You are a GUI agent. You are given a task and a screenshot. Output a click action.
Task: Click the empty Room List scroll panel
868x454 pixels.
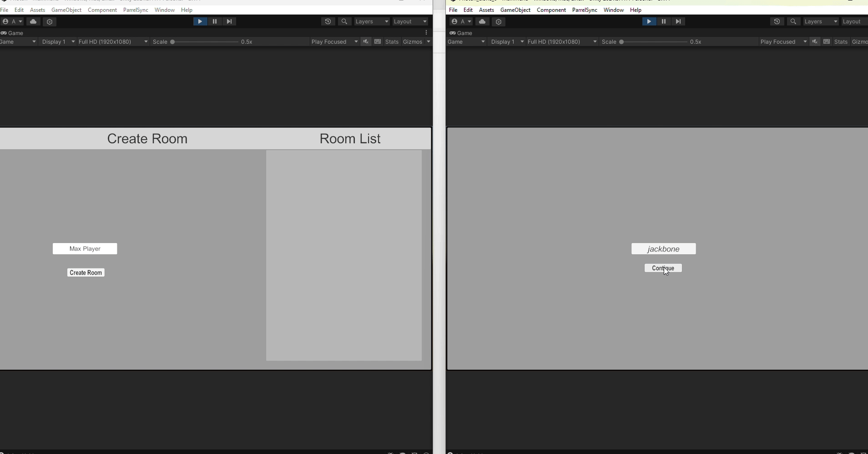344,255
